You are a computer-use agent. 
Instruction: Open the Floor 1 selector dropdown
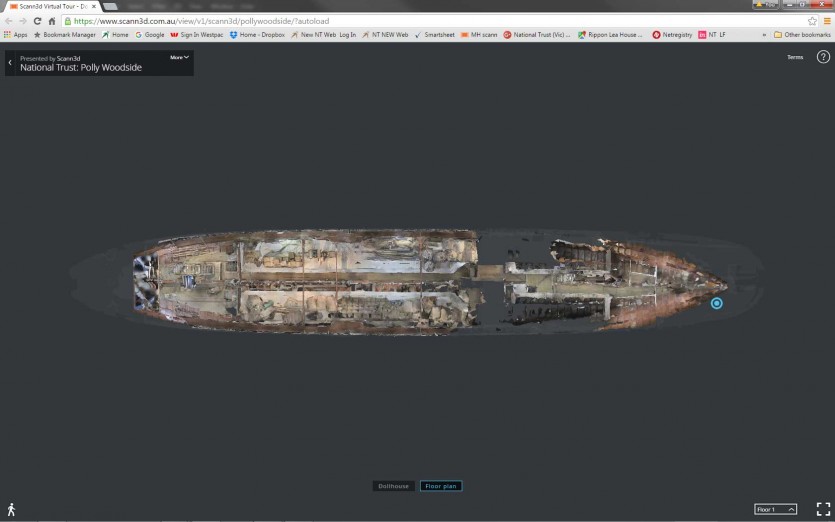coord(775,509)
